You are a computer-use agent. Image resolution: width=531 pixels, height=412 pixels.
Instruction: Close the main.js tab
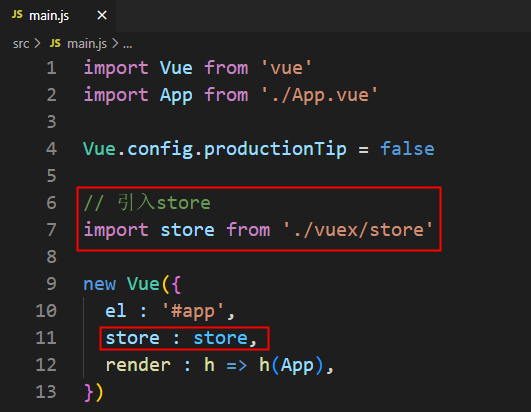tap(102, 15)
